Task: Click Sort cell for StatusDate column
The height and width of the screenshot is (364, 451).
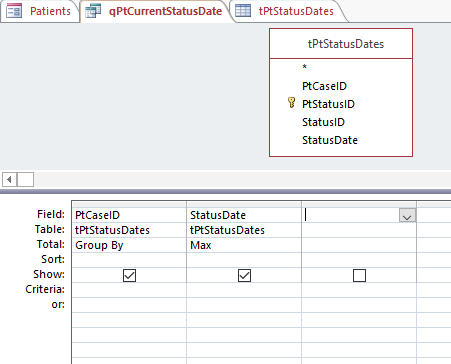Action: point(244,260)
